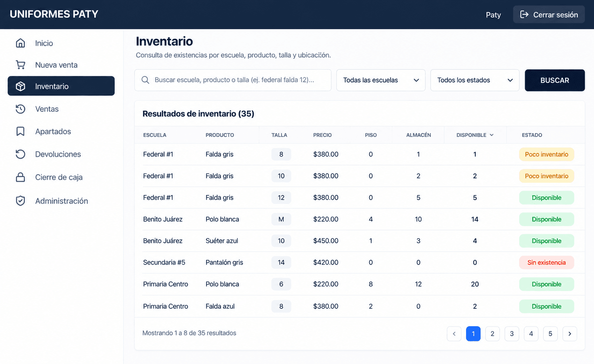Go to previous page with left arrow

[x=454, y=334]
